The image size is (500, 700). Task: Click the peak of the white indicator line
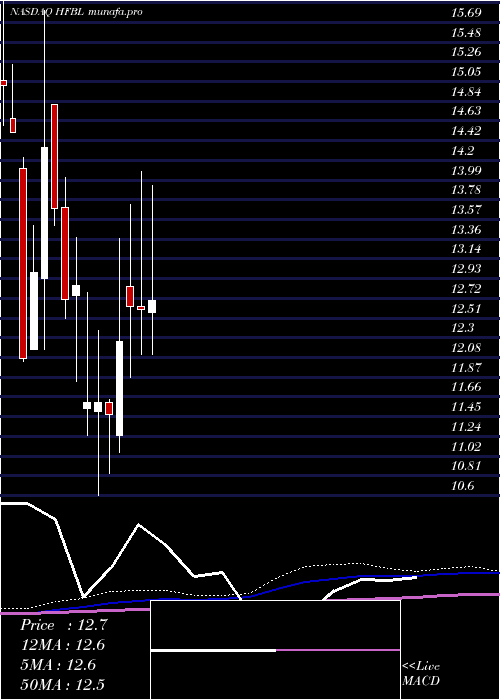(x=139, y=525)
